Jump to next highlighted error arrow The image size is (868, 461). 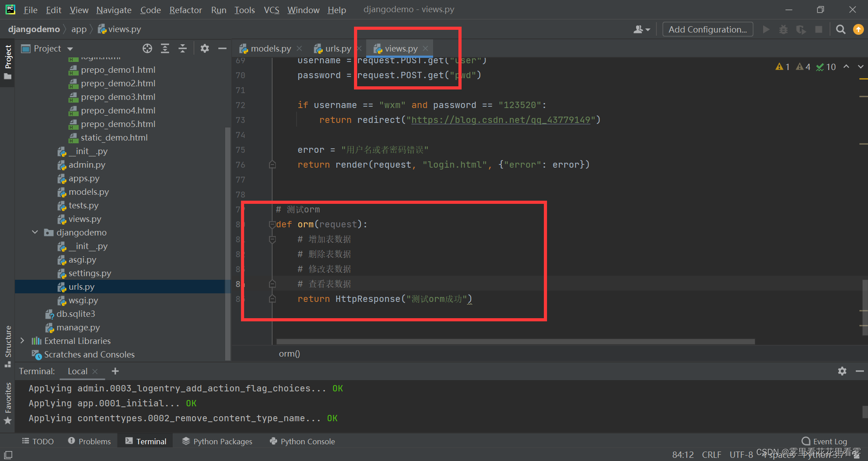coord(861,67)
